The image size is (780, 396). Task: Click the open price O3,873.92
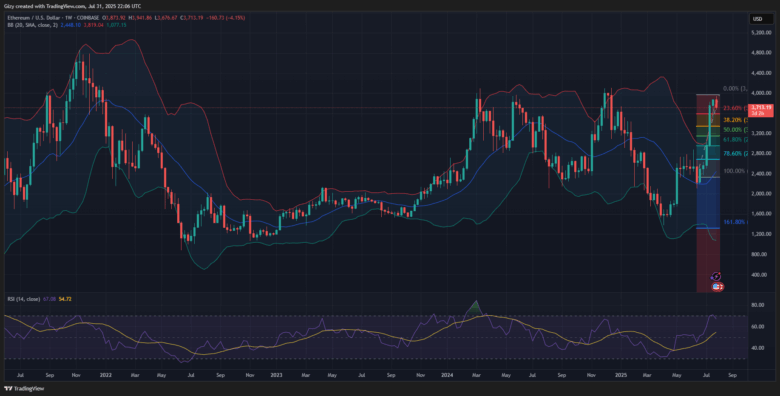pos(114,18)
